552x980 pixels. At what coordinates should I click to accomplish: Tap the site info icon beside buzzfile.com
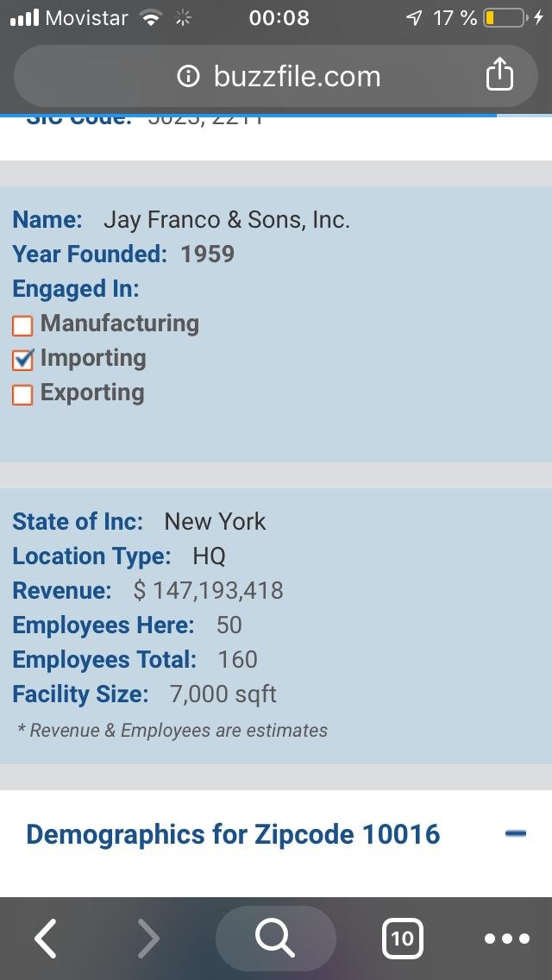click(x=187, y=77)
